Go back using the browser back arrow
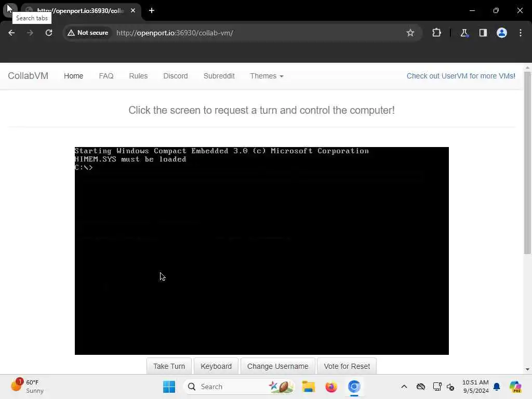The width and height of the screenshot is (532, 399). (x=11, y=33)
